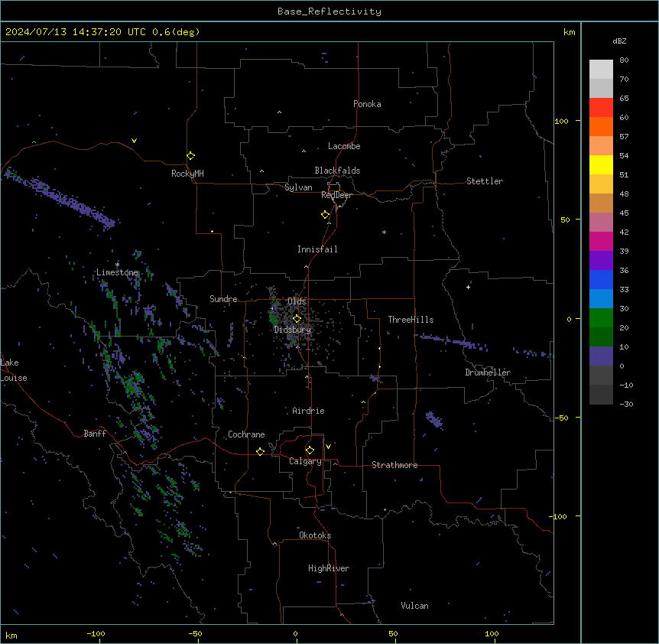Pick the red 60-65 dBZ legend swatch
Viewport: 659px width, 644px height.
(x=601, y=107)
